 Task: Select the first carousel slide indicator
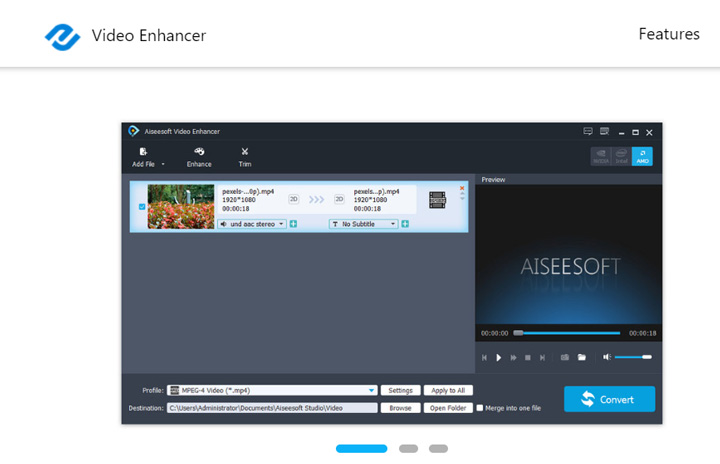(361, 449)
